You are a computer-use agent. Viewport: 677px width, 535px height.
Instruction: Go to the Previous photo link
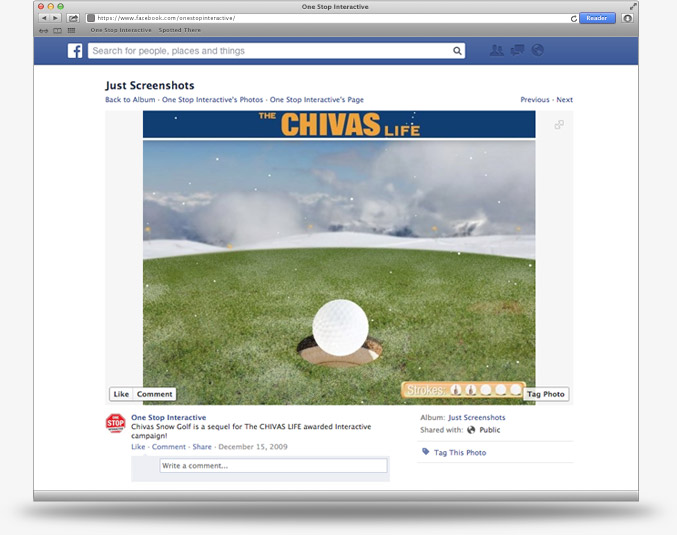[x=535, y=100]
